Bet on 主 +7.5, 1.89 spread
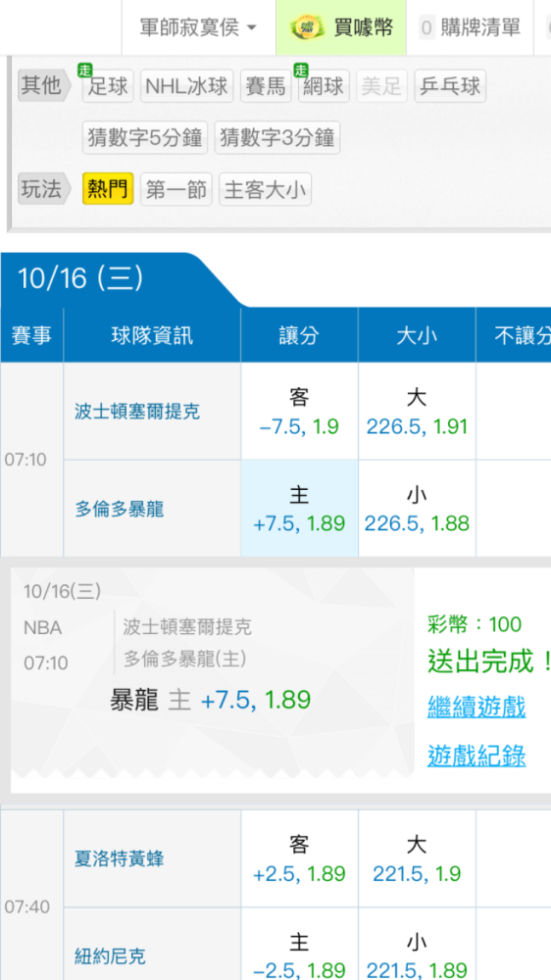This screenshot has width=551, height=980. 300,508
